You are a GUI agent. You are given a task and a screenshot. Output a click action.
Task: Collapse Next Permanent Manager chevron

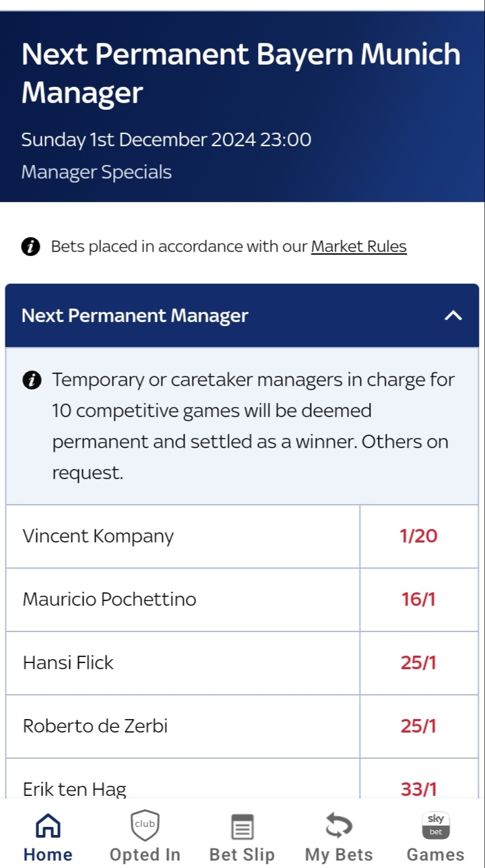coord(453,315)
